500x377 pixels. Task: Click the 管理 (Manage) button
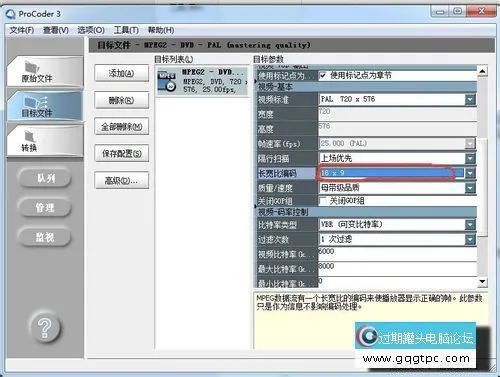[45, 207]
